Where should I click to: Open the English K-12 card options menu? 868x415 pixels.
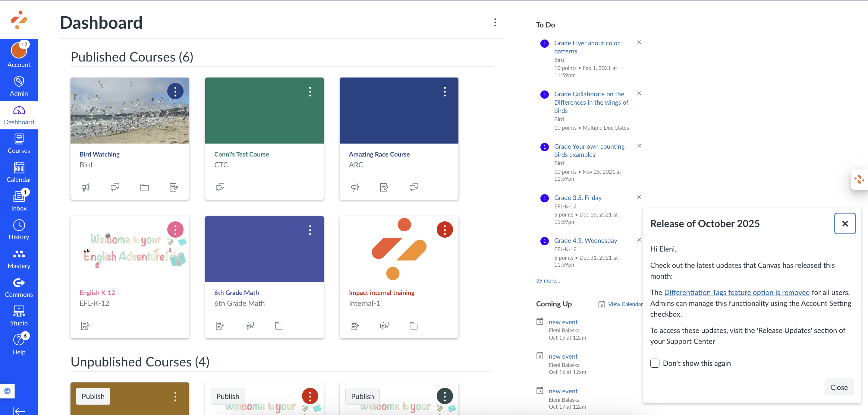(175, 230)
